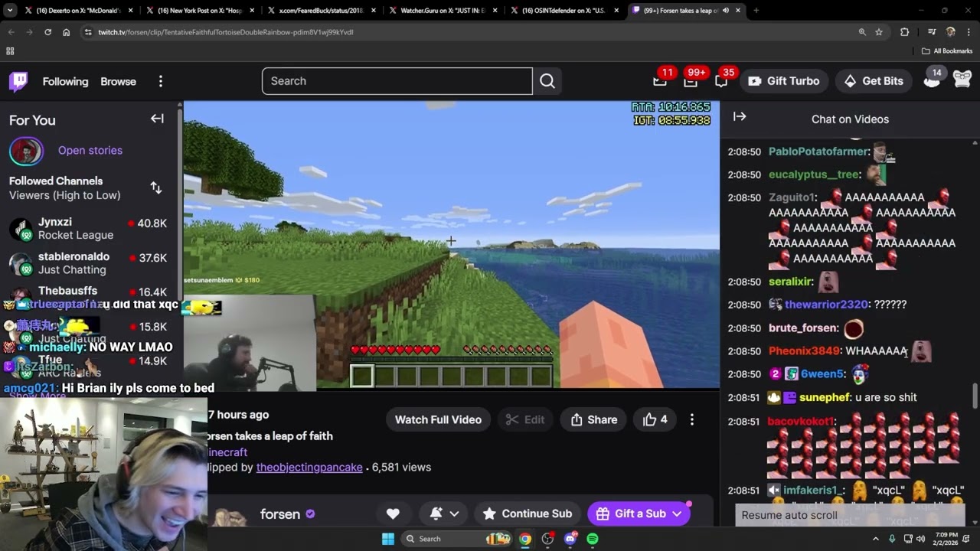Click the search magnifier button
980x551 pixels.
click(x=547, y=81)
